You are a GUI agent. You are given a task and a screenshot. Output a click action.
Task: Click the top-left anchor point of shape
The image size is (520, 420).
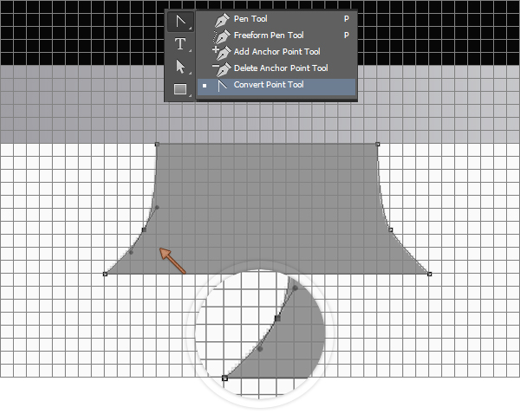click(x=157, y=145)
